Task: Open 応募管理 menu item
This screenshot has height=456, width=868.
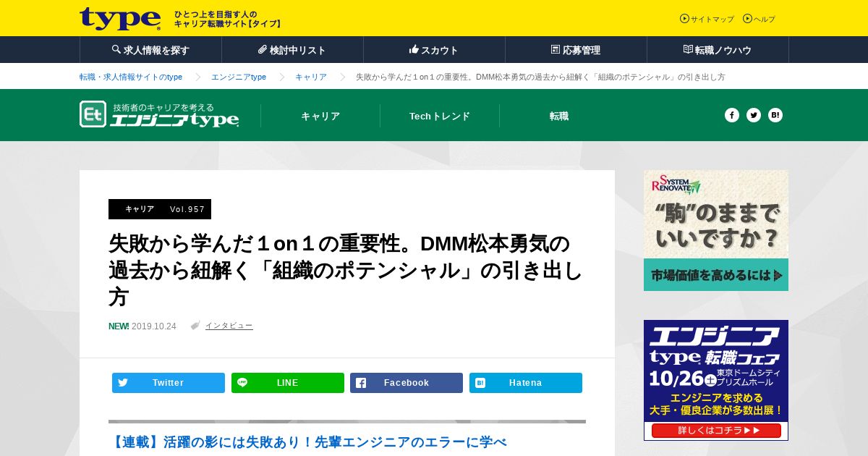Action: (x=576, y=50)
